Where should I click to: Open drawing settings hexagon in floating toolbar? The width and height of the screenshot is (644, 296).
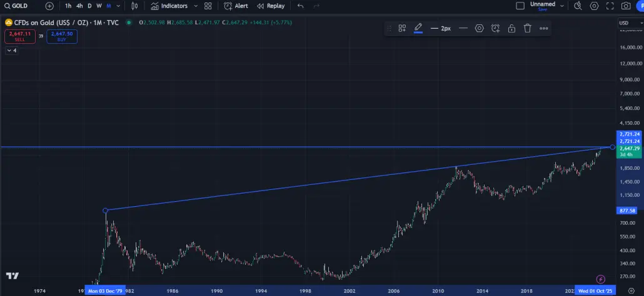click(x=480, y=28)
